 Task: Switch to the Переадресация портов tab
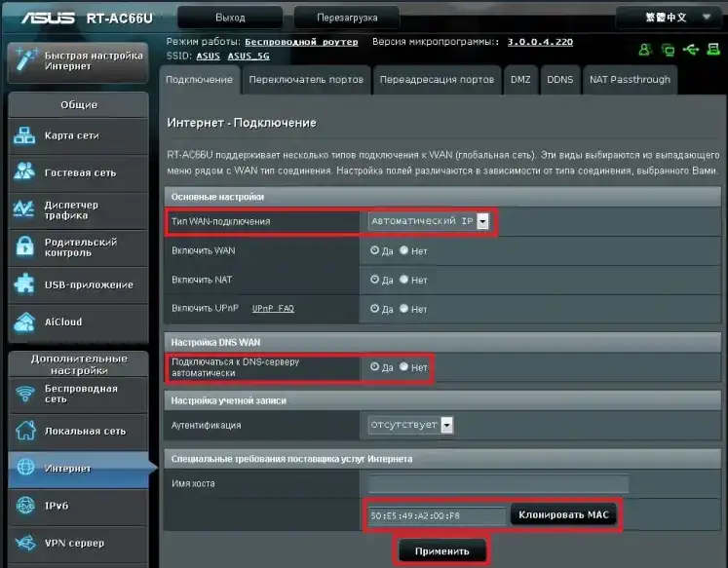[437, 80]
